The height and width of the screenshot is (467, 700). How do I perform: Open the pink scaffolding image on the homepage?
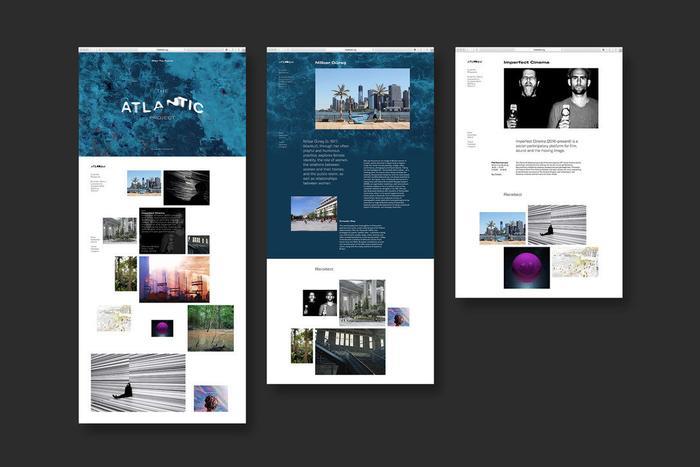[x=174, y=279]
